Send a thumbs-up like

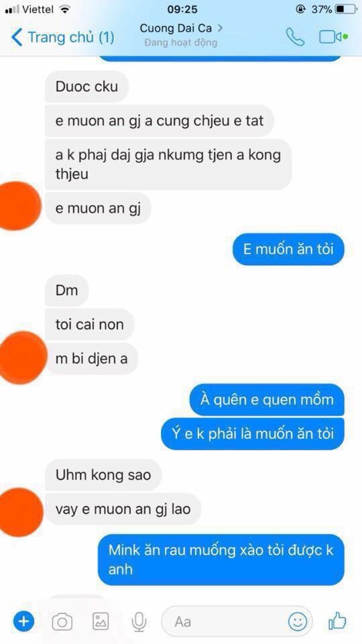click(337, 621)
